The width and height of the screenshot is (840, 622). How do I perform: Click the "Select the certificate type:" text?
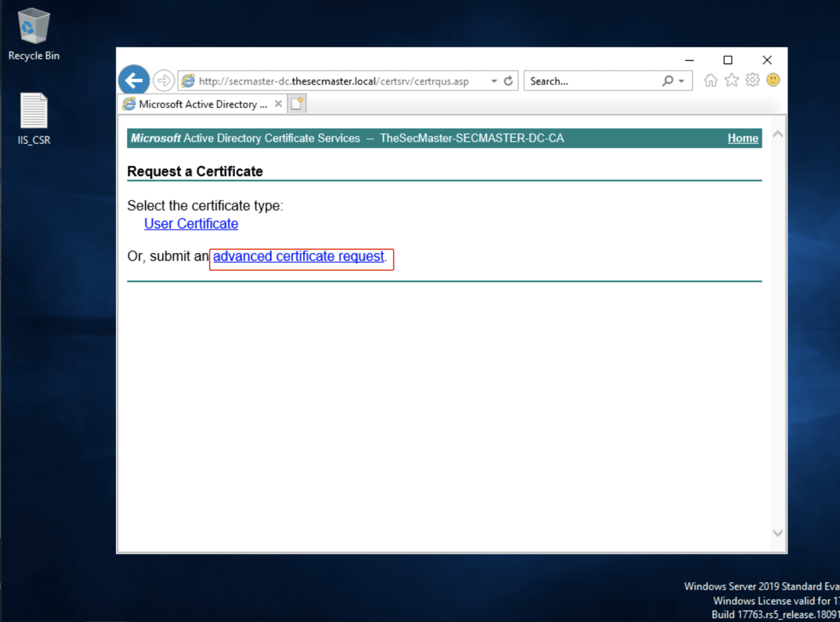tap(205, 206)
